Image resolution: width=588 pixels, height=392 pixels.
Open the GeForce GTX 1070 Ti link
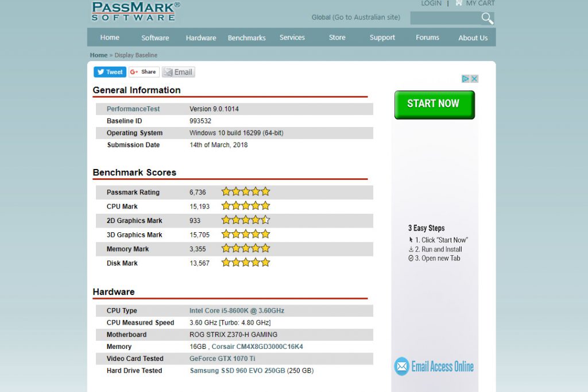coord(222,359)
